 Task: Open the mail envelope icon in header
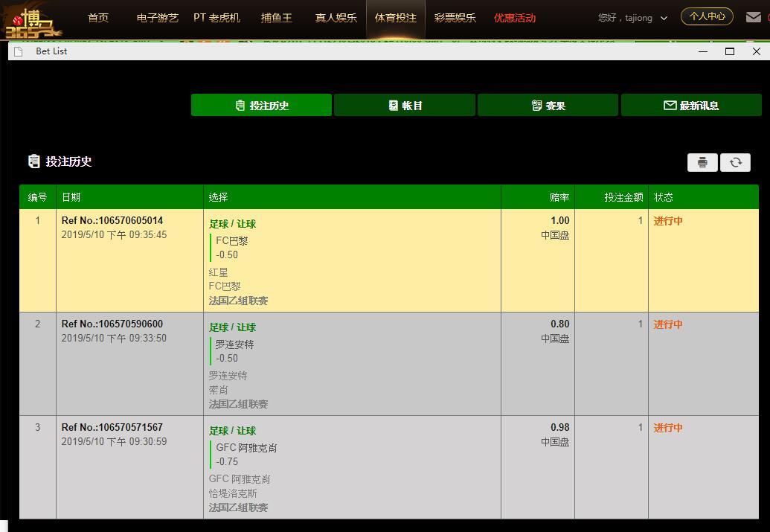pyautogui.click(x=753, y=17)
